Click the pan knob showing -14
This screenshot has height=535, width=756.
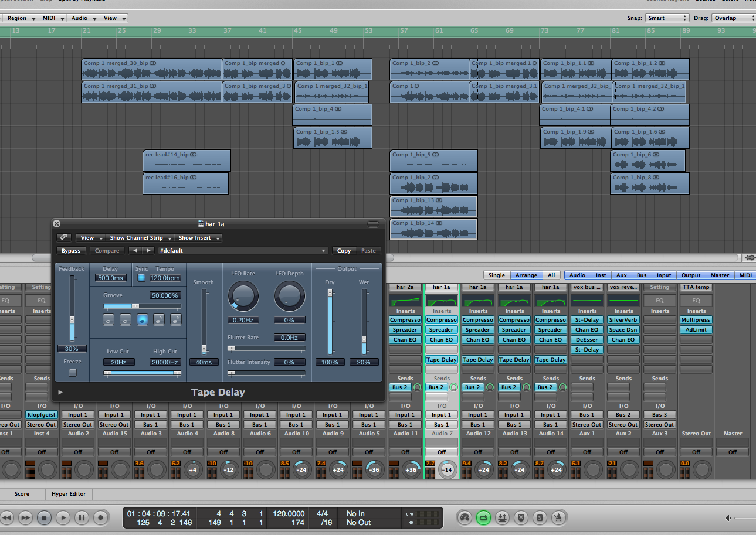click(448, 469)
